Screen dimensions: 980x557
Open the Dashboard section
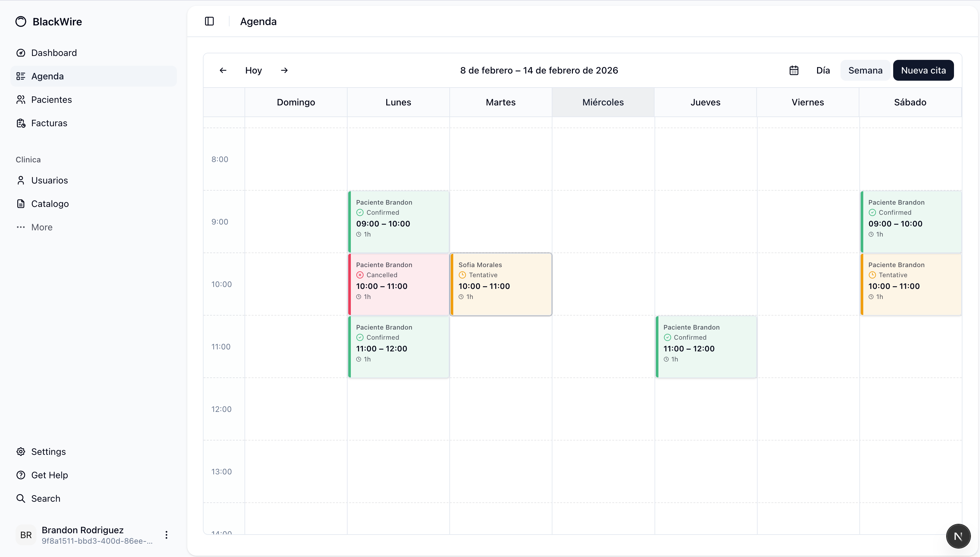[54, 52]
